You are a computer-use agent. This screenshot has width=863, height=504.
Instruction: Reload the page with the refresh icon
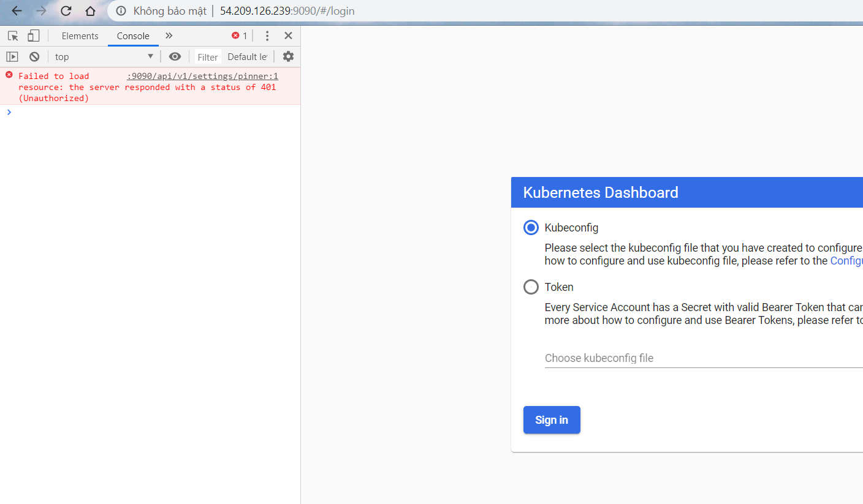point(66,11)
